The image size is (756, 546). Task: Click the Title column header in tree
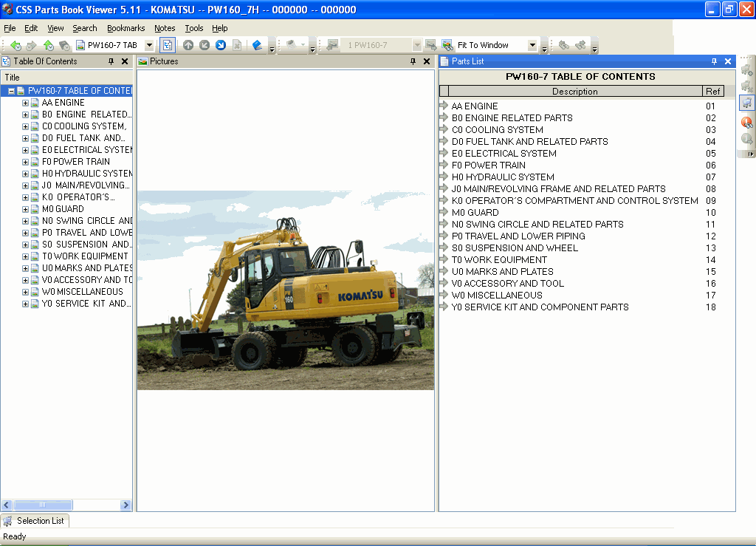click(66, 78)
